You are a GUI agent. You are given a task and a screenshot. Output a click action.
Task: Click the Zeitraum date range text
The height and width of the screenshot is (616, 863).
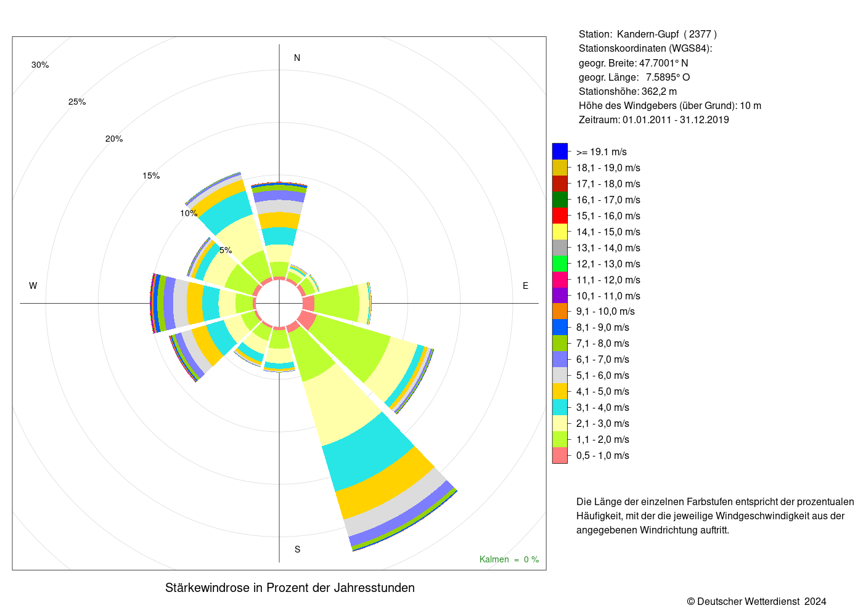point(653,120)
